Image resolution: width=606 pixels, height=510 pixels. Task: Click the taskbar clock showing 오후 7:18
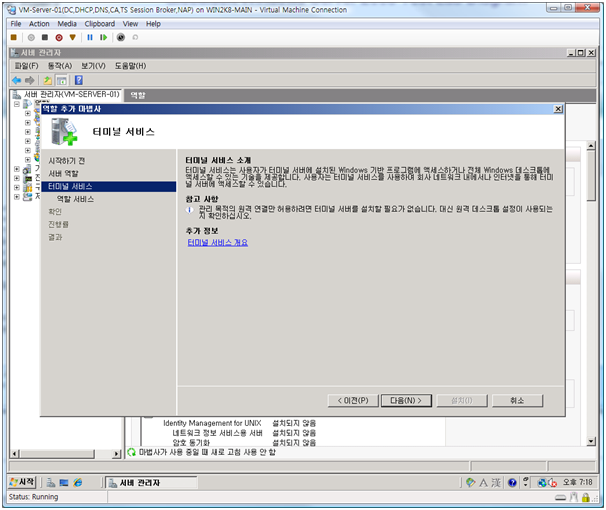577,482
